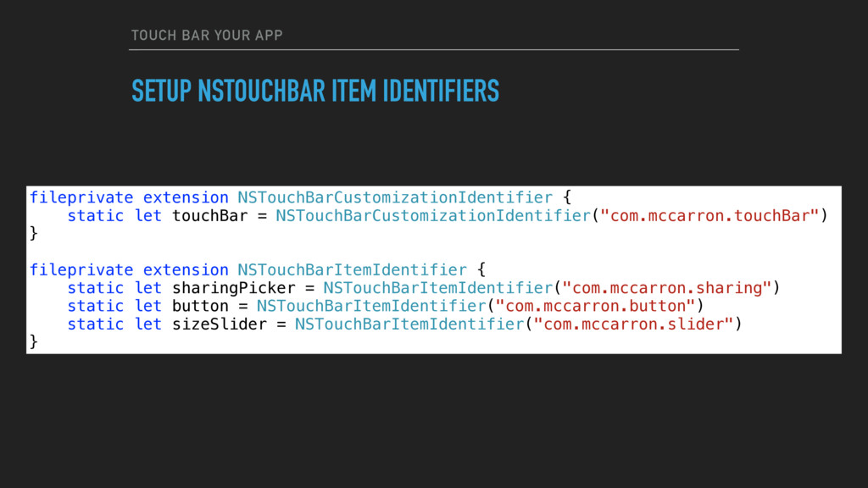Click NSTouchBarCustomizationIdentifier in first extension line

(x=395, y=197)
